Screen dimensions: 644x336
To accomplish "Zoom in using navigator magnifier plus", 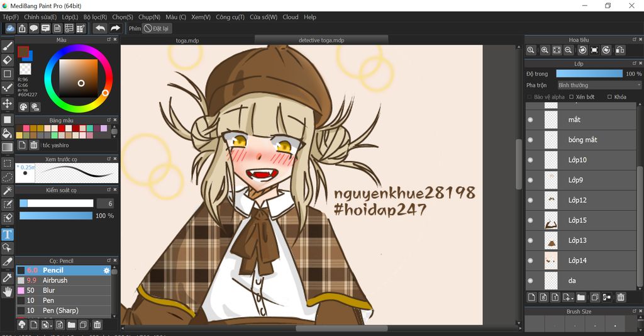I will (545, 50).
